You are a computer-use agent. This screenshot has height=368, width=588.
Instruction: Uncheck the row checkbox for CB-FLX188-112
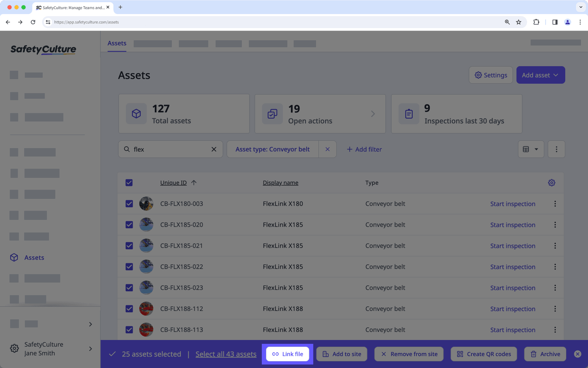pyautogui.click(x=129, y=308)
